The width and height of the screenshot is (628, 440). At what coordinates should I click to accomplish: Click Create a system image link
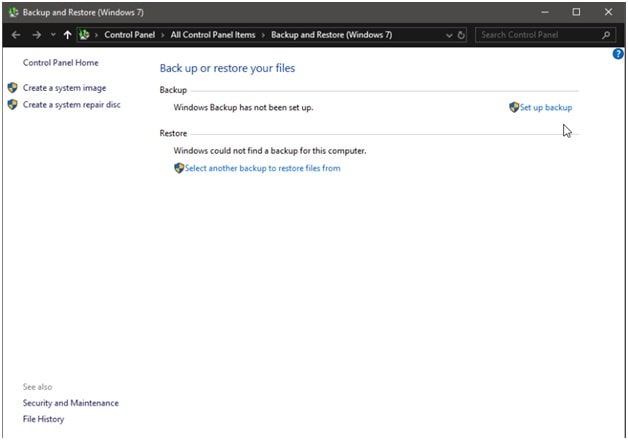tap(64, 88)
